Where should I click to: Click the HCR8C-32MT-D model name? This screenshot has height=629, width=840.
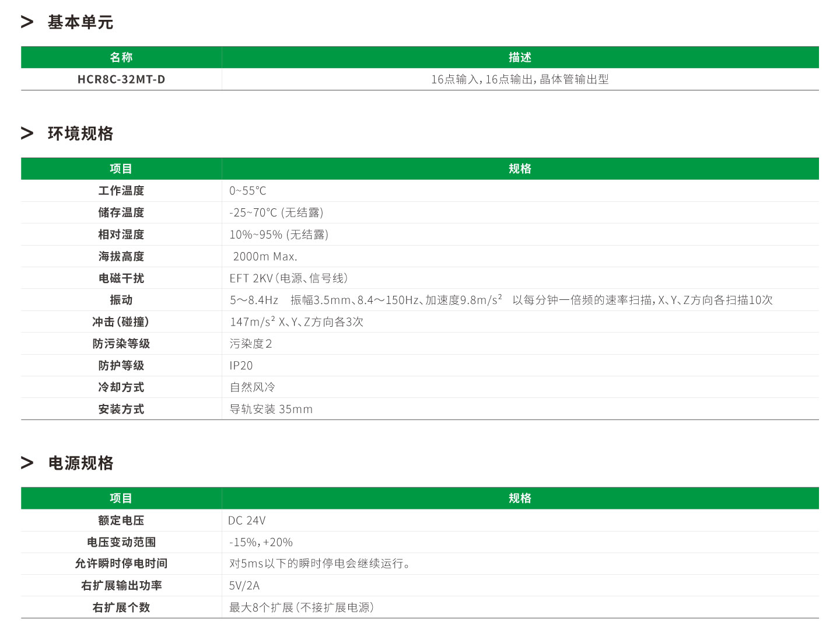coord(120,79)
